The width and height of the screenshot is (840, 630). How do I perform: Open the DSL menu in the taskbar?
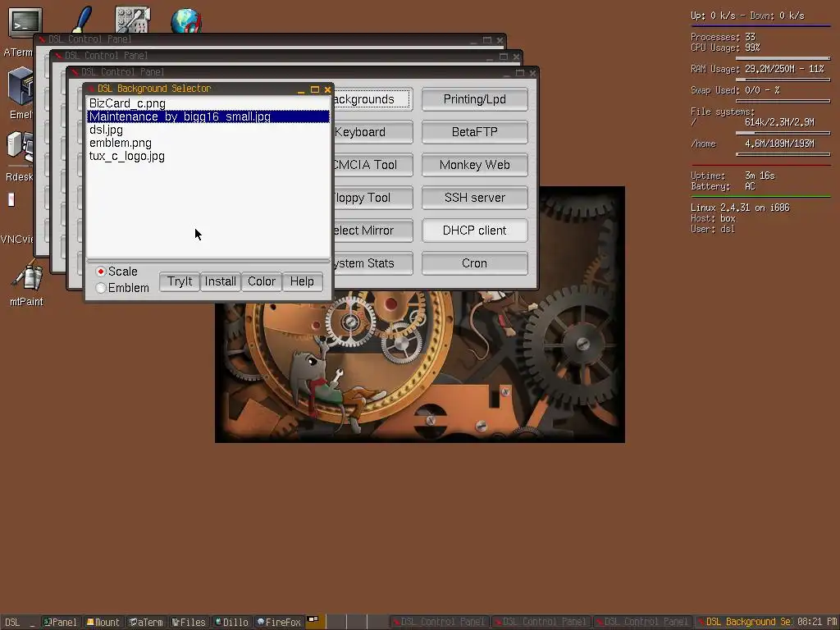point(12,622)
